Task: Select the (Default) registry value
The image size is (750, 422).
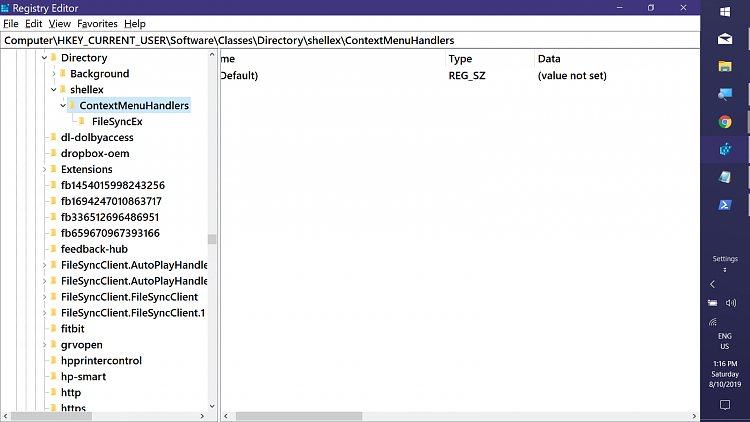Action: (239, 76)
